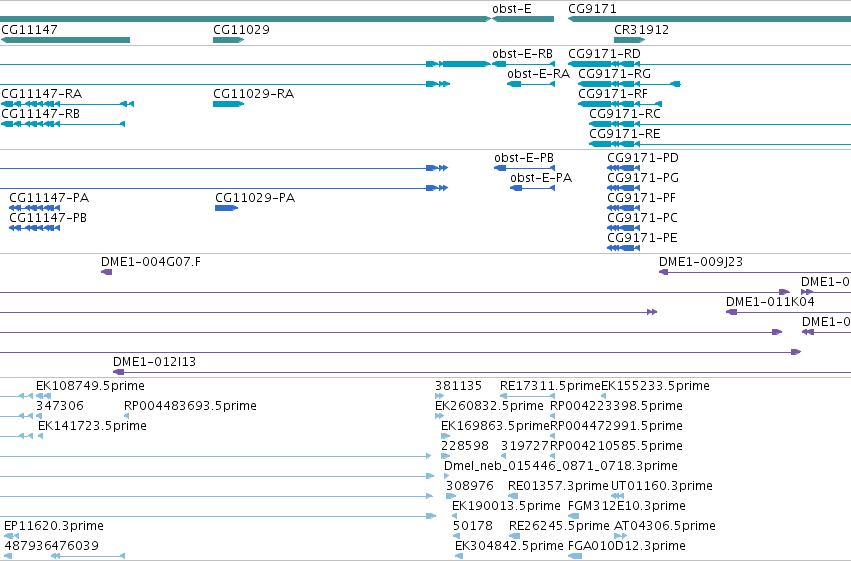This screenshot has height=561, width=851.
Task: Select EST label 308976
Action: pos(470,487)
